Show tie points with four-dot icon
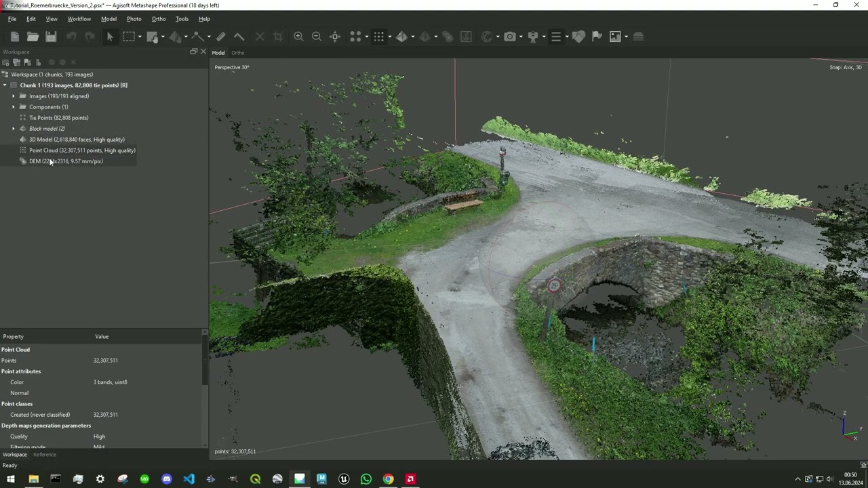The height and width of the screenshot is (488, 868). click(x=355, y=37)
